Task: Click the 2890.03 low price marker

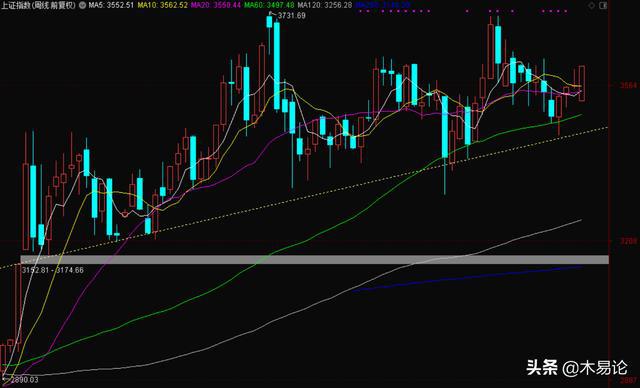Action: pyautogui.click(x=24, y=380)
